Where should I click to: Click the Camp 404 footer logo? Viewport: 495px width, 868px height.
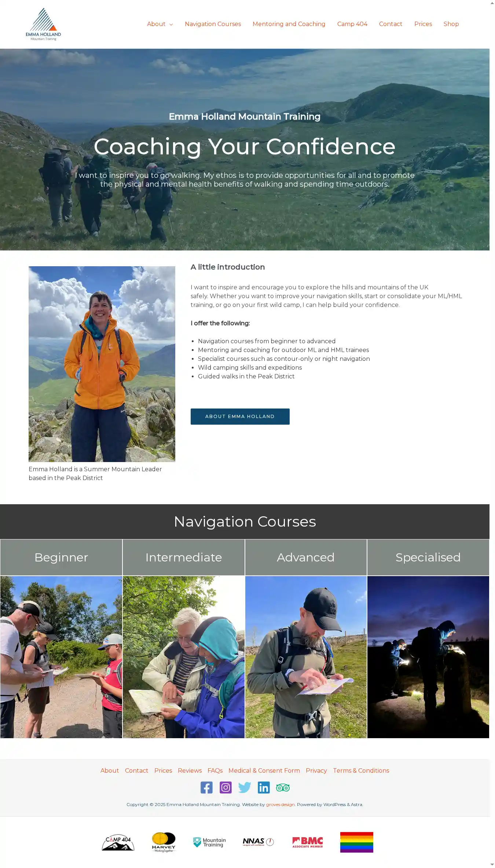(x=118, y=842)
